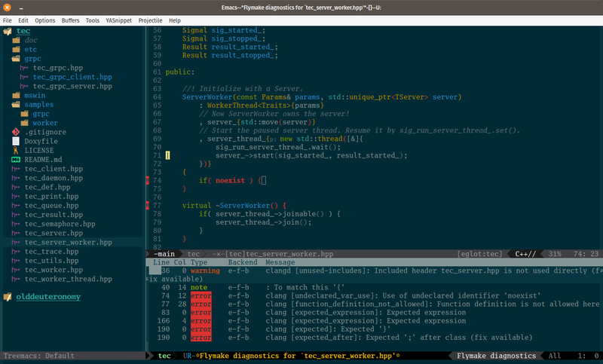Click the Type column header
The width and height of the screenshot is (603, 364).
(199, 262)
